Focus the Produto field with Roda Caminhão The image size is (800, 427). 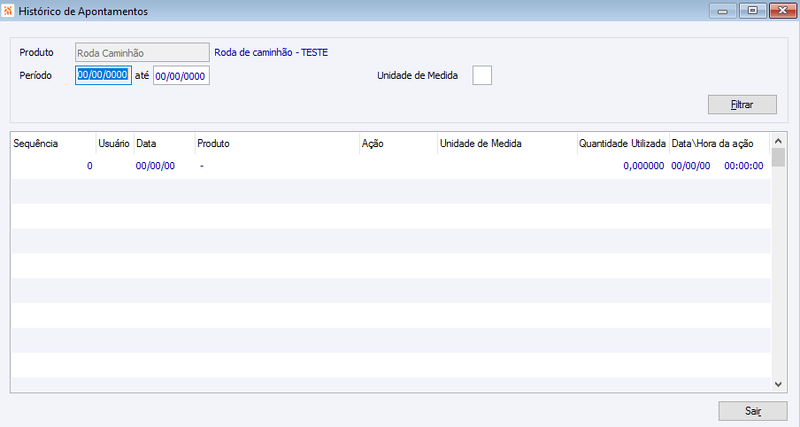click(142, 53)
